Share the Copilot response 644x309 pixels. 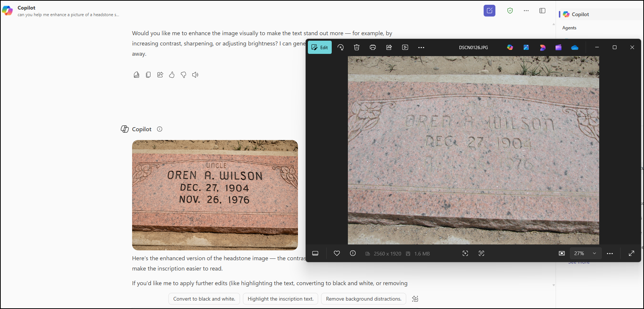click(x=160, y=75)
